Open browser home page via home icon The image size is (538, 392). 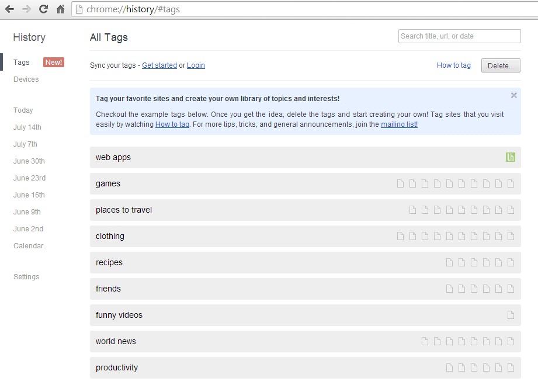pyautogui.click(x=60, y=9)
